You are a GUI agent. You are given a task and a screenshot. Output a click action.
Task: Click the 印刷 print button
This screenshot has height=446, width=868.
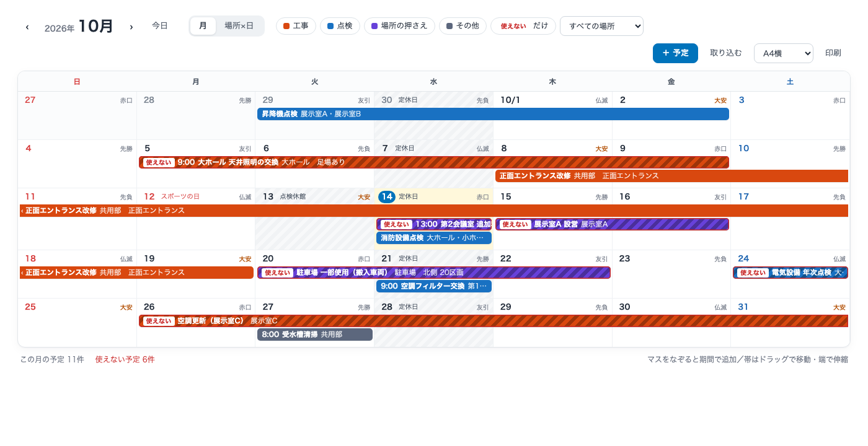833,53
